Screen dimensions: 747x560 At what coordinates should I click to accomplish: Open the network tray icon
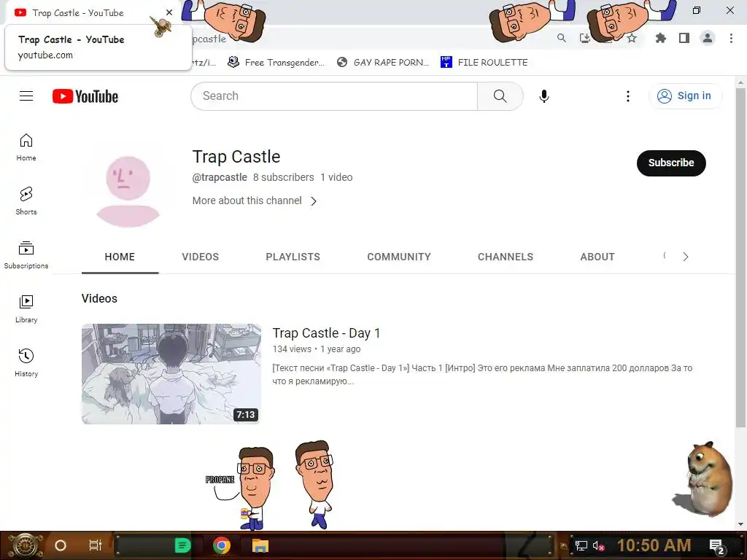coord(581,545)
